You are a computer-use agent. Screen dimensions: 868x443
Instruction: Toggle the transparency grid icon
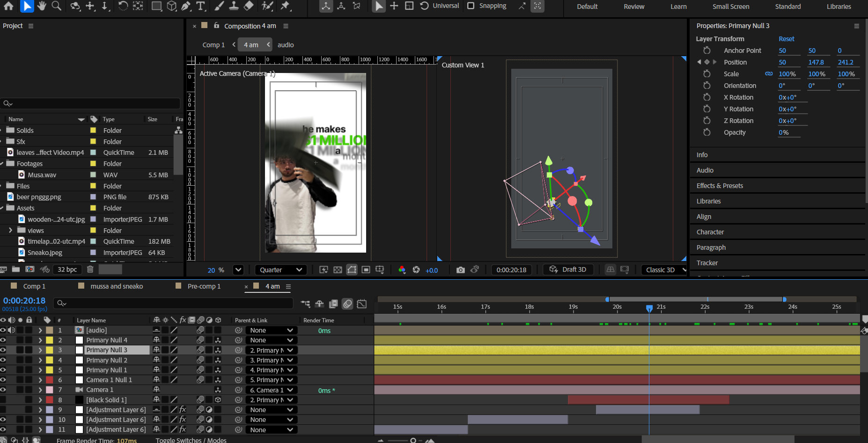(x=338, y=270)
